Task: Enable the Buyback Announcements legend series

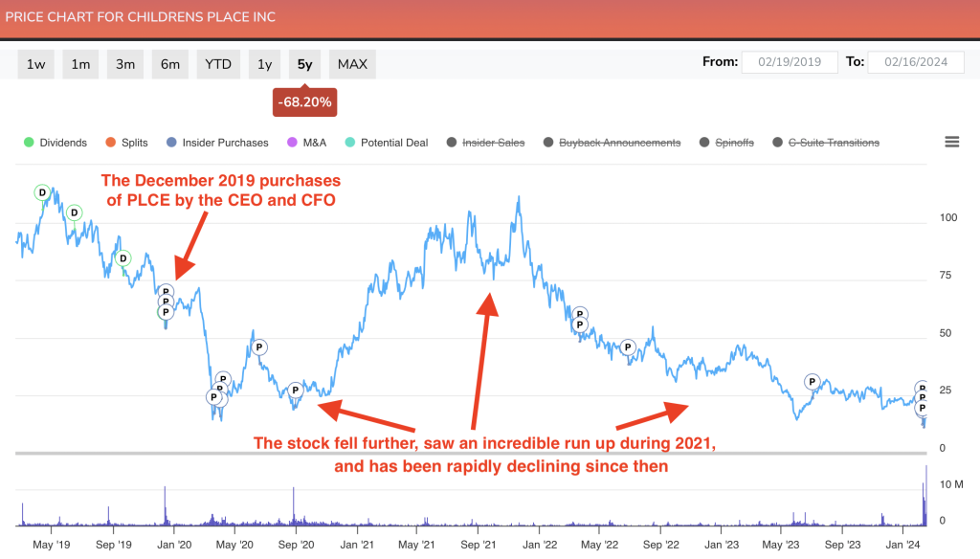Action: tap(612, 143)
